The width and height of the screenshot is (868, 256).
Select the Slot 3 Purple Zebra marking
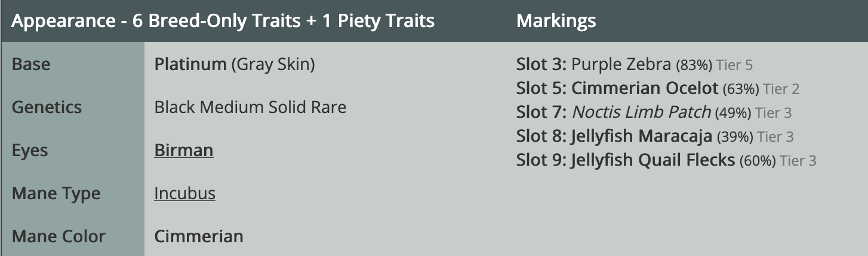[x=621, y=65]
